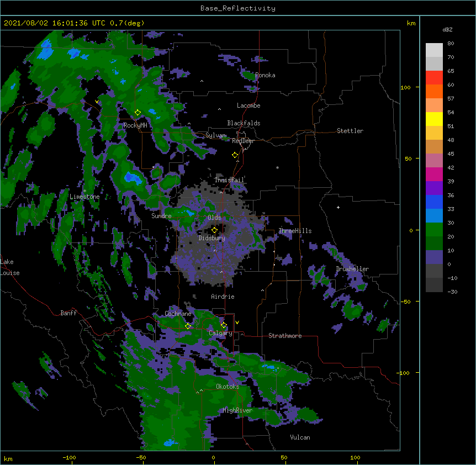
Task: Click the 0 km tick on bottom axis
Action: [x=214, y=458]
